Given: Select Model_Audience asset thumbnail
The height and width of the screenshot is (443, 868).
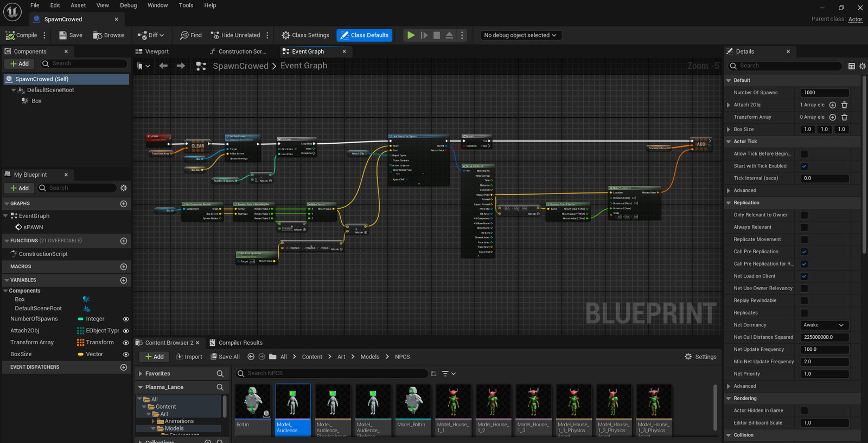Looking at the screenshot, I should pyautogui.click(x=293, y=409).
